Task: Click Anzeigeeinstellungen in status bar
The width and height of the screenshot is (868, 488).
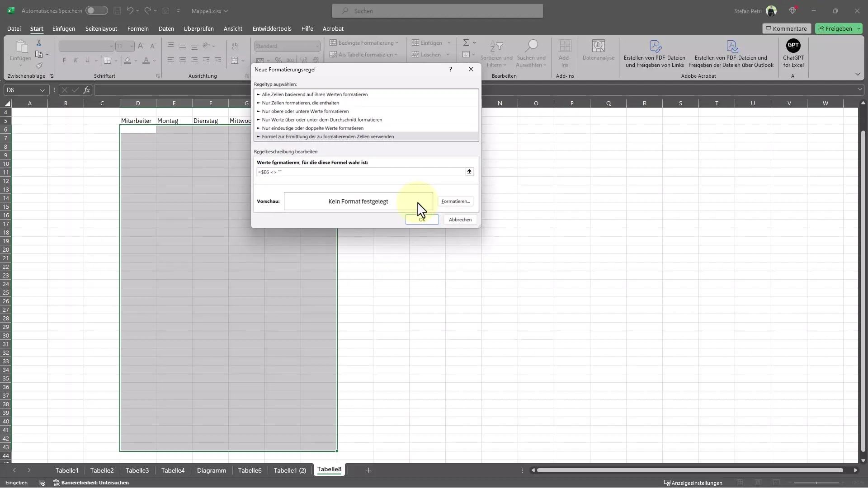Action: 693,483
